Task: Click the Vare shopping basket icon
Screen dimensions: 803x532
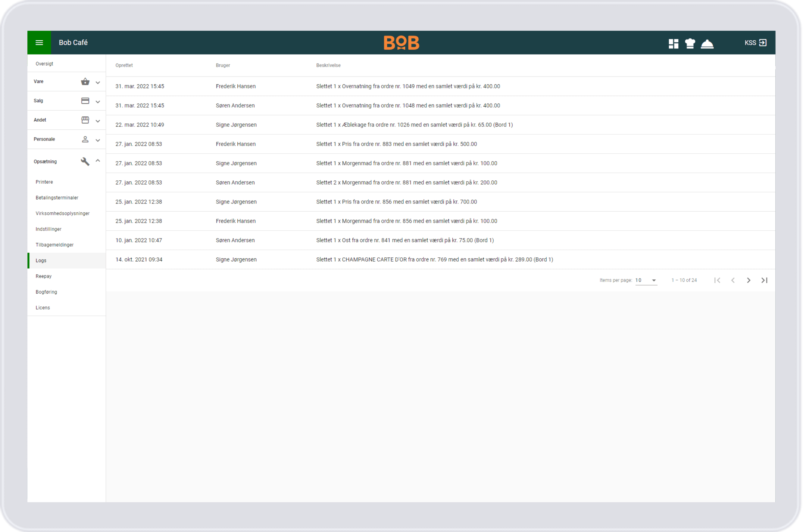Action: coord(85,81)
